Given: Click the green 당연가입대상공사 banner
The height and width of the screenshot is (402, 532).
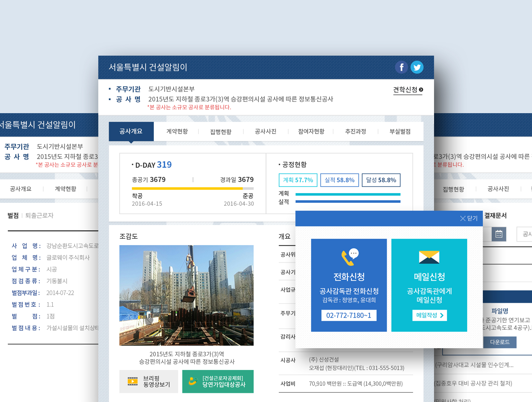Looking at the screenshot, I should pyautogui.click(x=218, y=381).
